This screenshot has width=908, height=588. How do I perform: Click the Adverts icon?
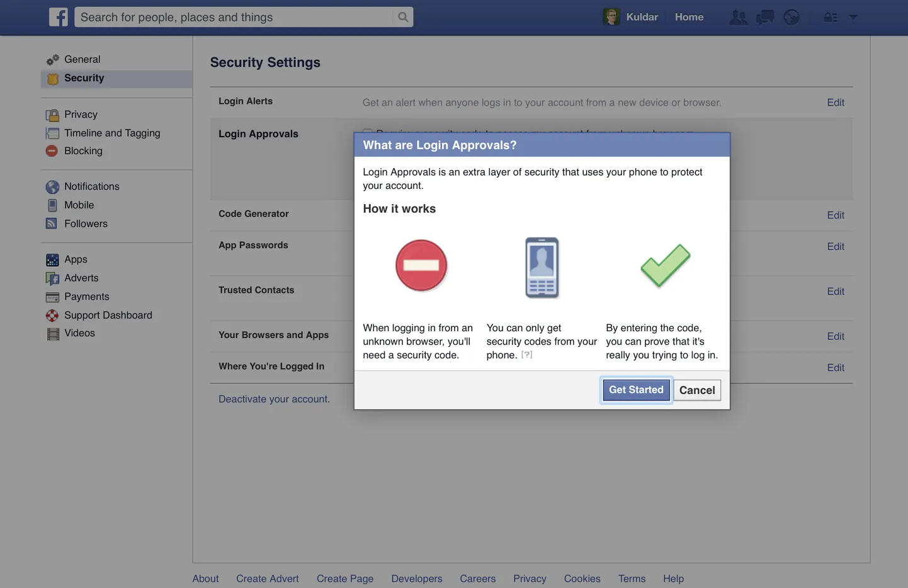pos(52,278)
